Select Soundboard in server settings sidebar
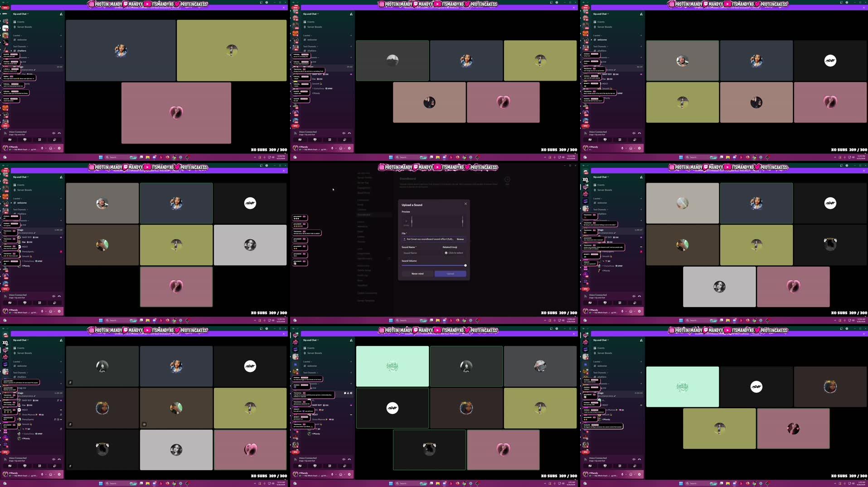 point(364,215)
